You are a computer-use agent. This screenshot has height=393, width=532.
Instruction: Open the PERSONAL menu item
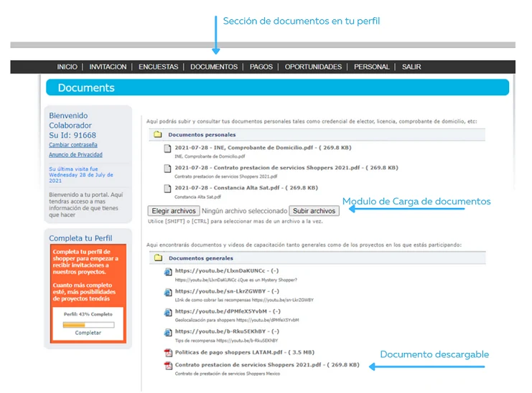coord(371,67)
